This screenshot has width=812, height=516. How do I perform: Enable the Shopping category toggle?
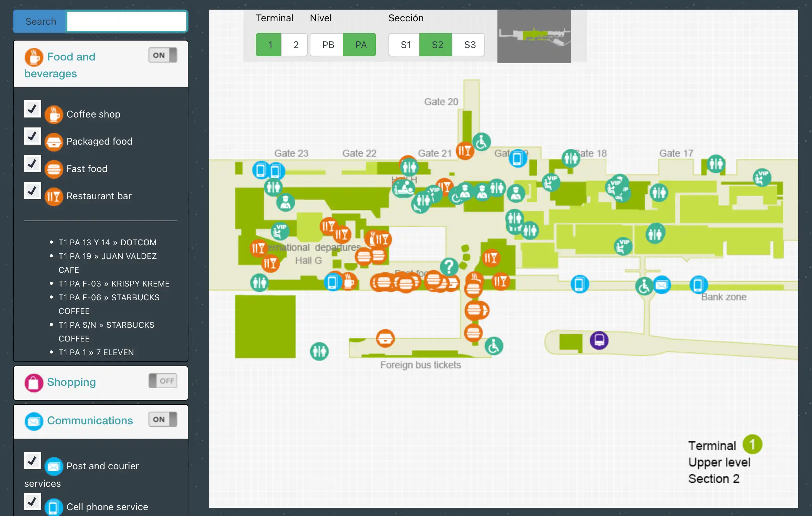[163, 381]
